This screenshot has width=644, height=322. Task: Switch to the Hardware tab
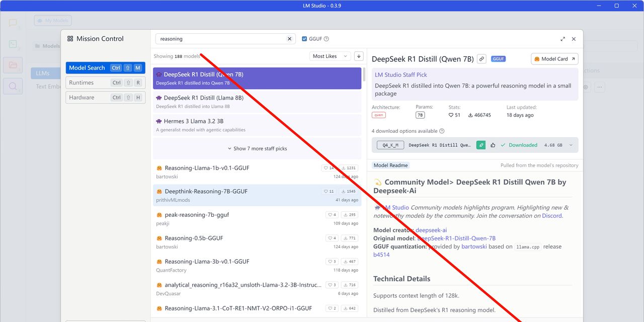click(105, 98)
